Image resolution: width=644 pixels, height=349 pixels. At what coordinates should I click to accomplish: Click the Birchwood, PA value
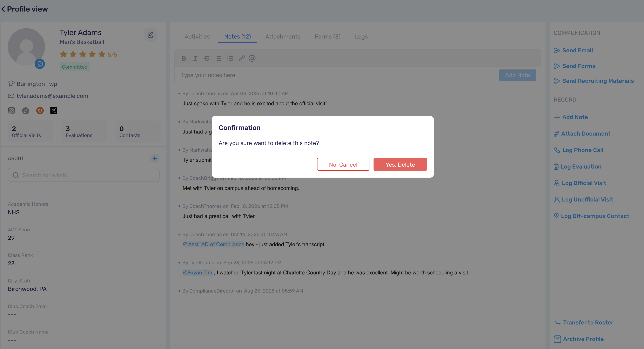(x=27, y=289)
